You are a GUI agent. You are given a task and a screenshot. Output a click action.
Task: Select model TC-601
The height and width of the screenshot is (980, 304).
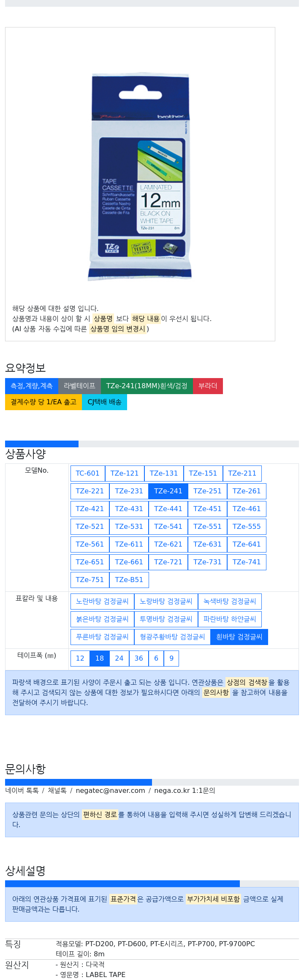(87, 474)
